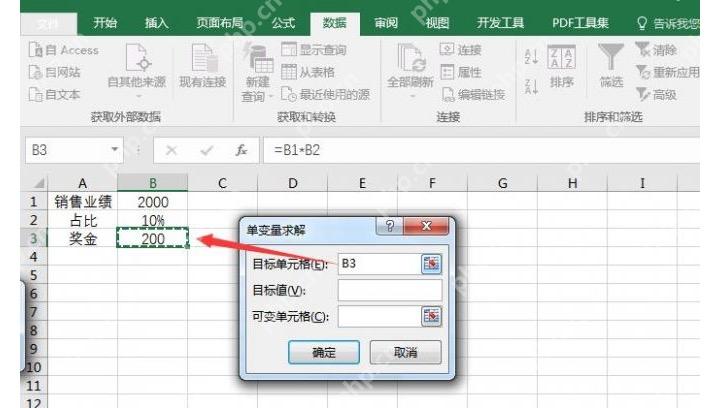
Task: Open the 文件 File tab
Action: pyautogui.click(x=49, y=24)
